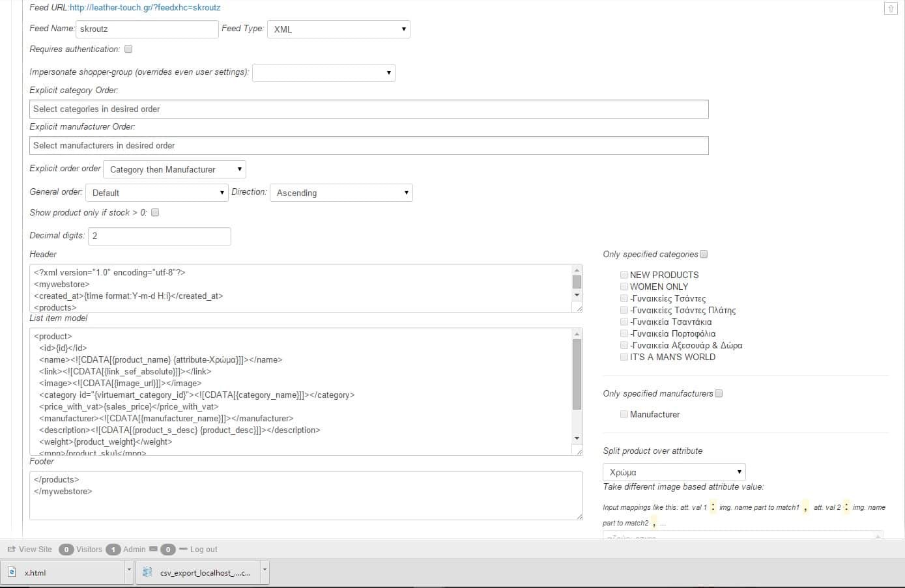Click the envelope messages icon in admin bar
905x588 pixels.
[x=152, y=549]
